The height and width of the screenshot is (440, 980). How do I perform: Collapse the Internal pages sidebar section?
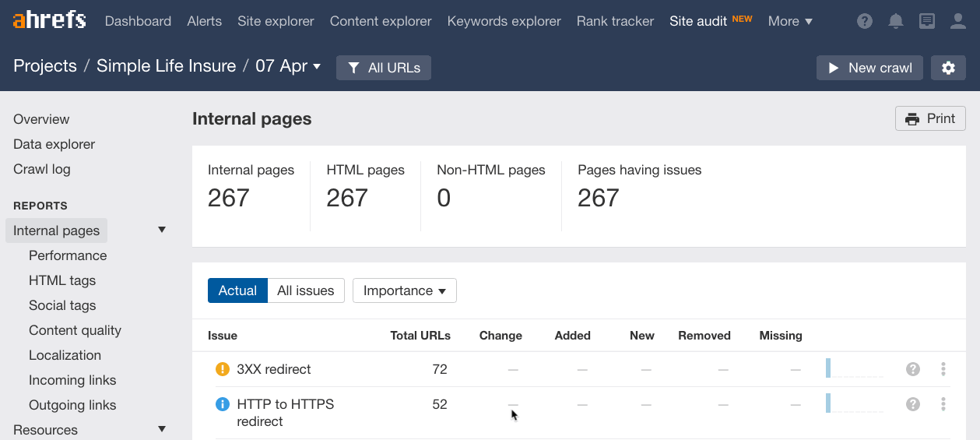pos(162,231)
